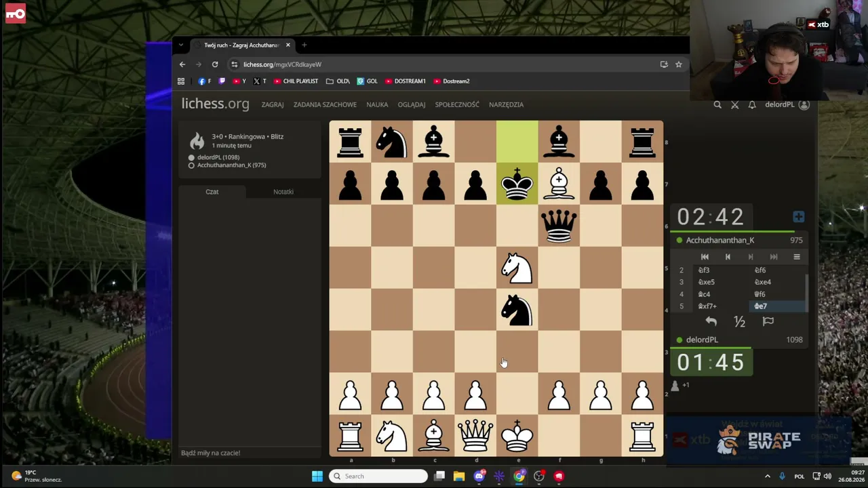Open the challenges crossed-swords icon
This screenshot has height=488, width=868.
tap(735, 104)
